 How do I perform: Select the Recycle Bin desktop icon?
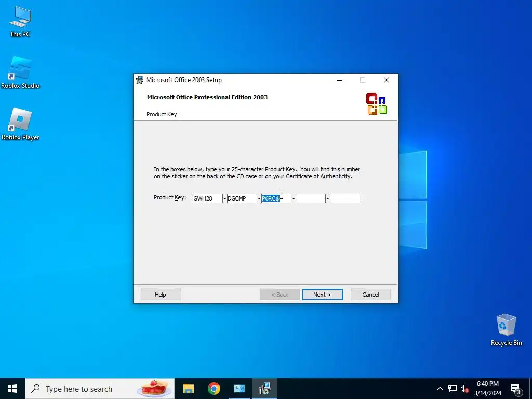tap(506, 330)
